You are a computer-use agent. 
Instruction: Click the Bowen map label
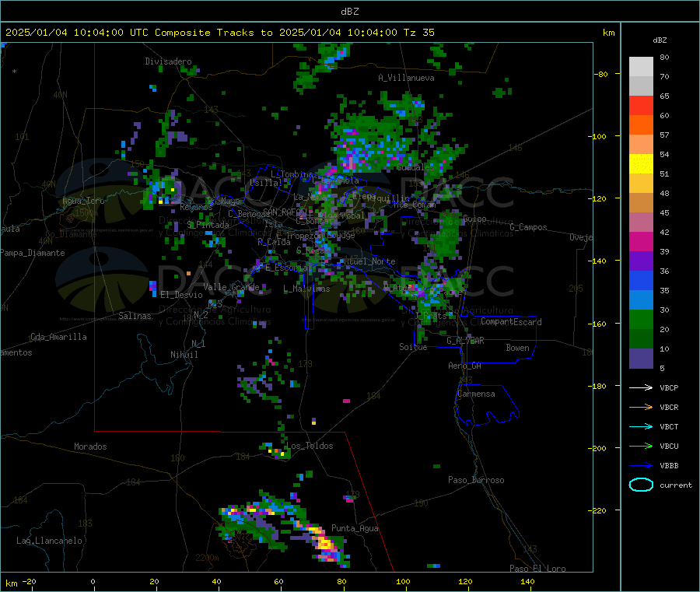pyautogui.click(x=518, y=348)
